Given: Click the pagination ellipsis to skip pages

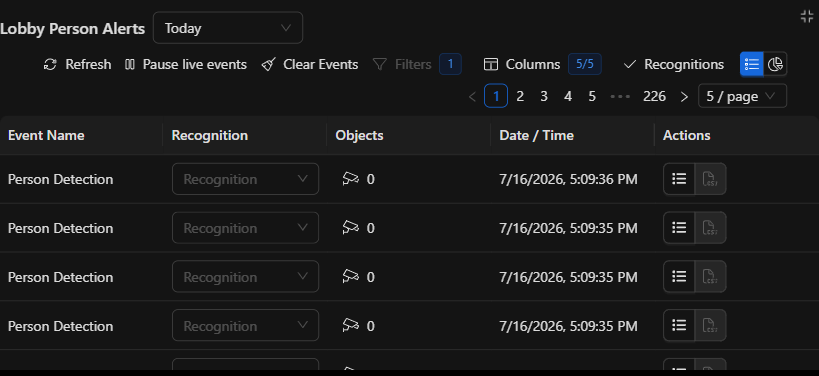Looking at the screenshot, I should click(x=620, y=97).
